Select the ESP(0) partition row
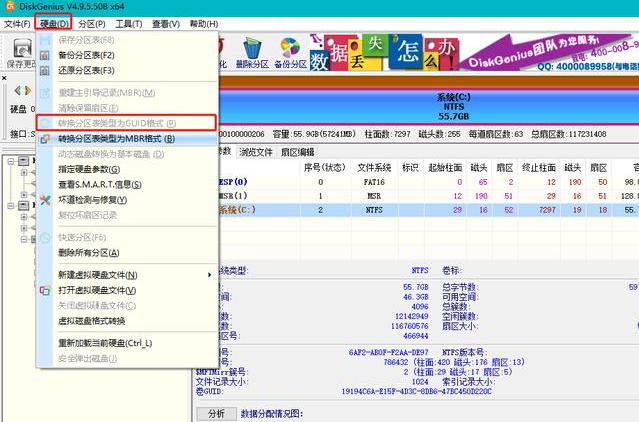This screenshot has height=422, width=639. click(429, 182)
